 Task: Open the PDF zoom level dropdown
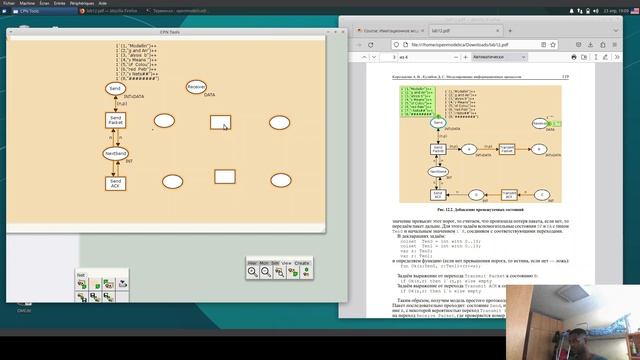pos(499,57)
